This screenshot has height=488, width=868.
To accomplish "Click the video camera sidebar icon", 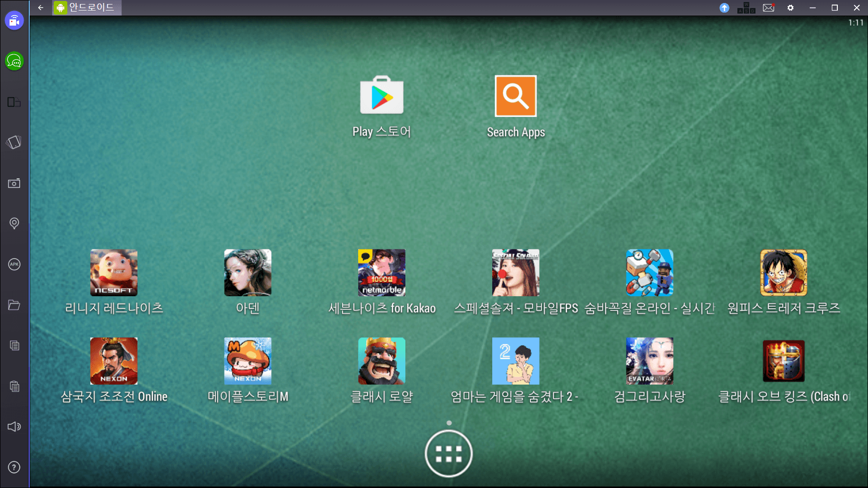I will (14, 21).
